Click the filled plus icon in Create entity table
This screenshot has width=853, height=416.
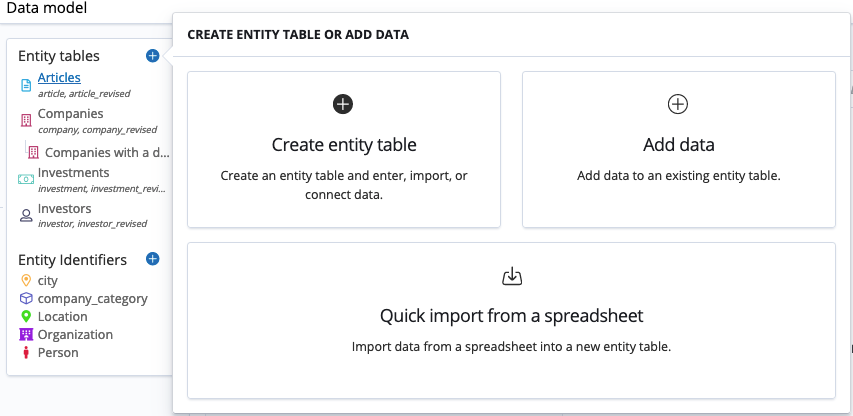point(343,104)
